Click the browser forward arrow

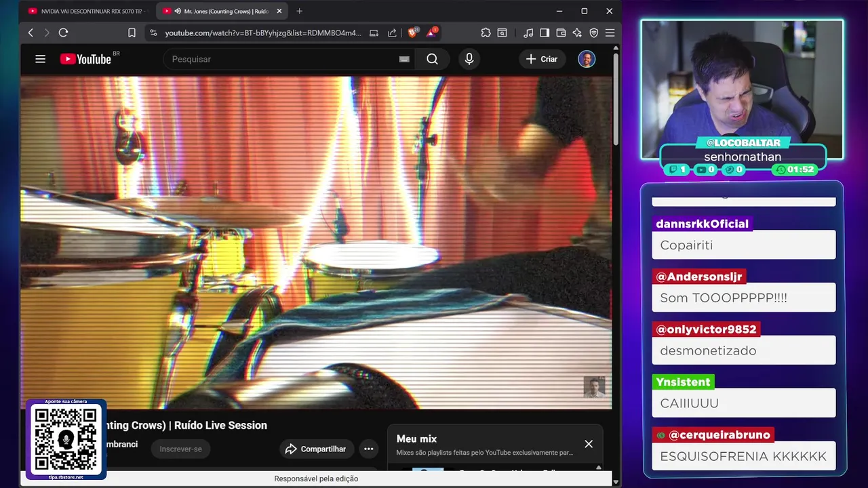pos(47,33)
